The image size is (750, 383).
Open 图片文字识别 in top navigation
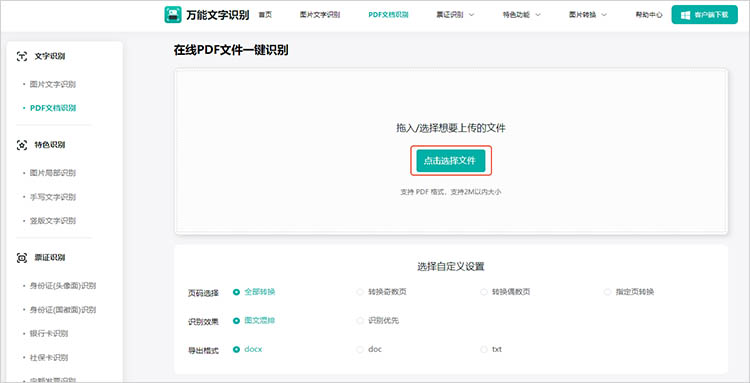320,15
